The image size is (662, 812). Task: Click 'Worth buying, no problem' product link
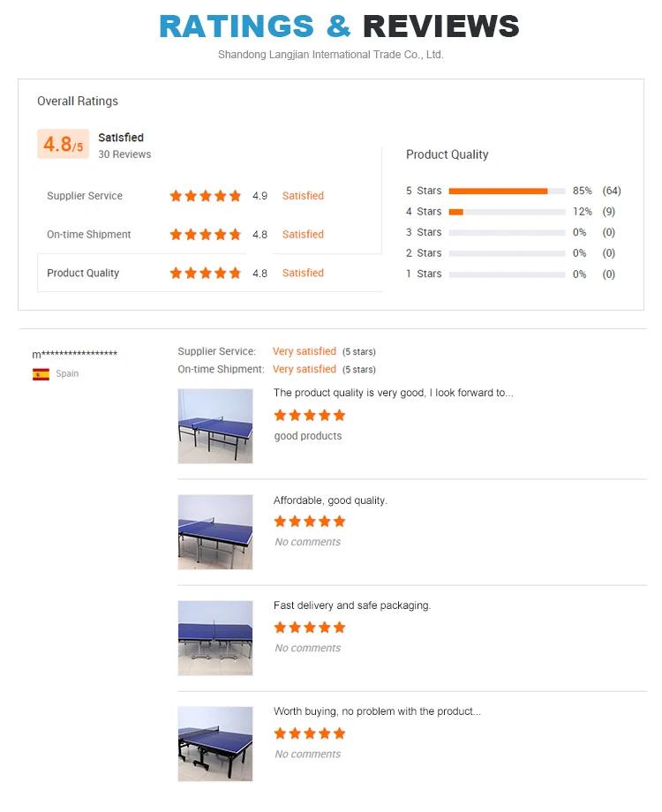coord(377,711)
